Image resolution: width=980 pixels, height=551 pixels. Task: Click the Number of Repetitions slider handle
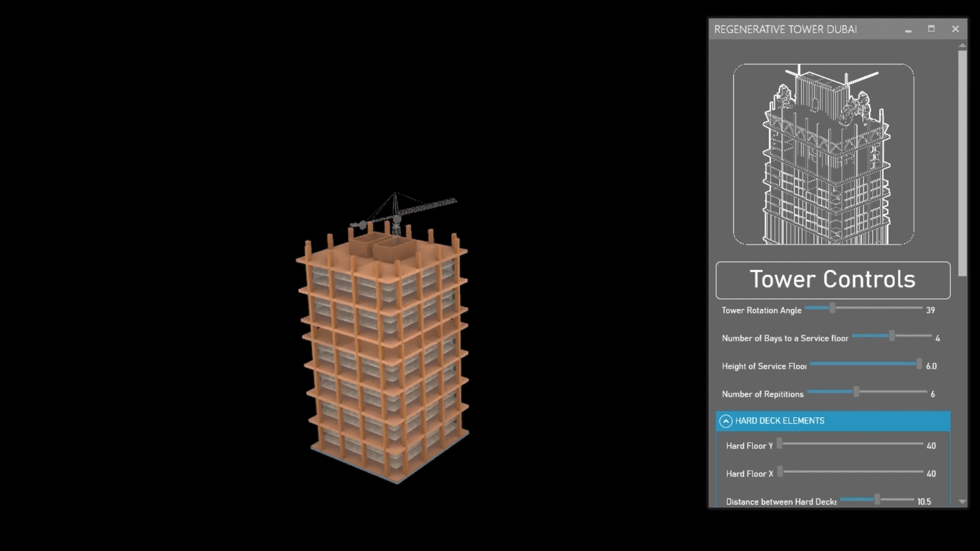tap(856, 392)
